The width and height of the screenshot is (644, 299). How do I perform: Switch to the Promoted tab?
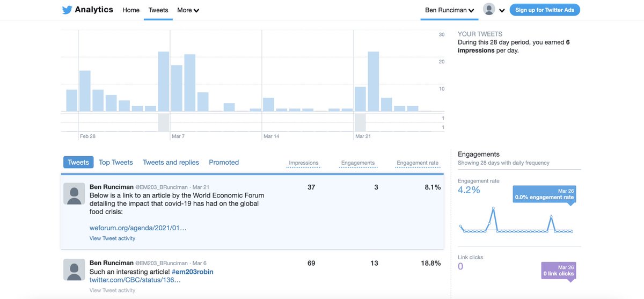click(x=224, y=162)
